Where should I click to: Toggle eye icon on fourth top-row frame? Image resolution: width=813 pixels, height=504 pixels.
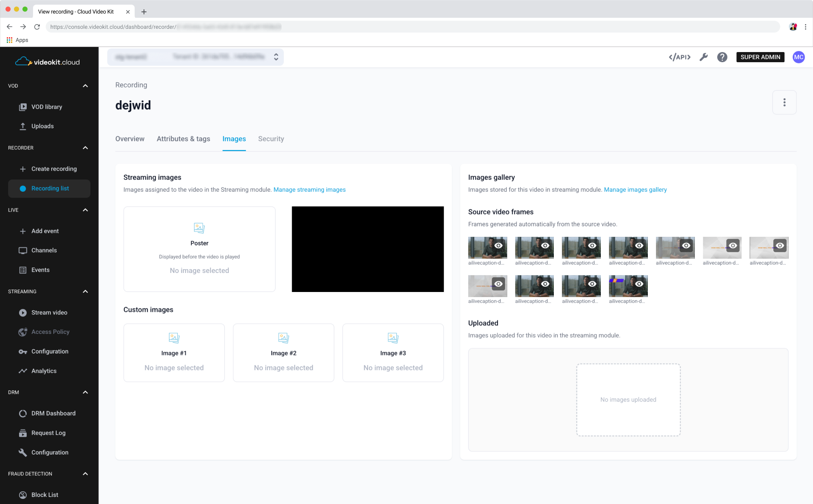[639, 245]
